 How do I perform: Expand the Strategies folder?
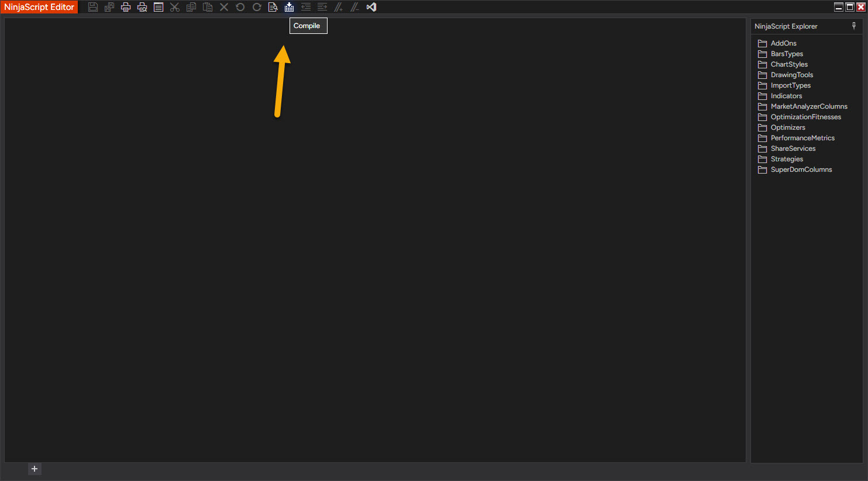coord(780,159)
